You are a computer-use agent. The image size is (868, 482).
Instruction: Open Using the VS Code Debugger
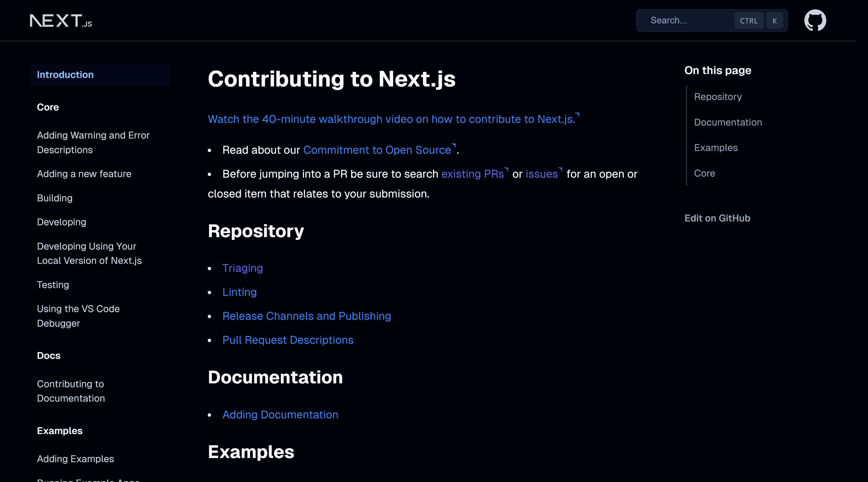[78, 316]
